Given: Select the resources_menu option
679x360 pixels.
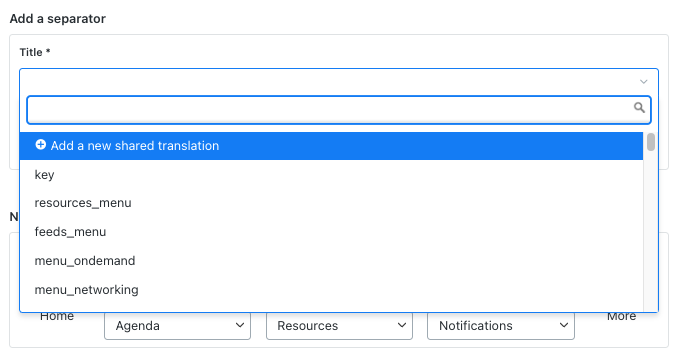Looking at the screenshot, I should (x=331, y=203).
